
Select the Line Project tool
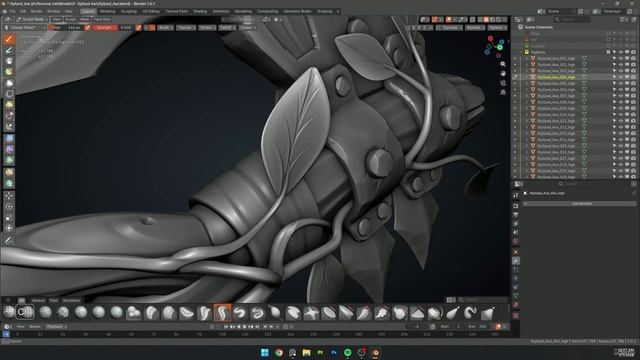click(9, 127)
